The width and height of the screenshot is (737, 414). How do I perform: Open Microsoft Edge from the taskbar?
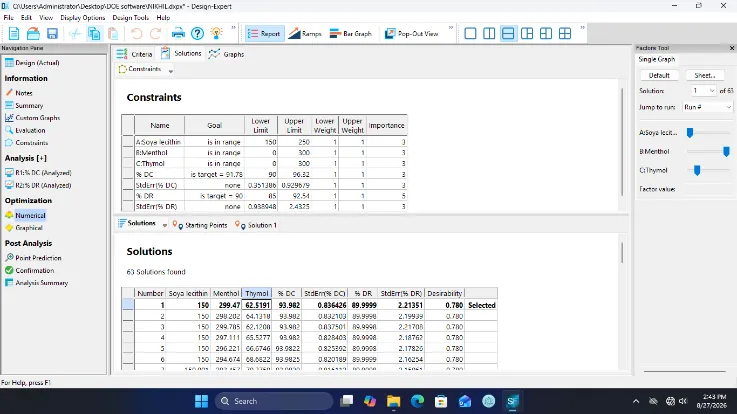(417, 401)
